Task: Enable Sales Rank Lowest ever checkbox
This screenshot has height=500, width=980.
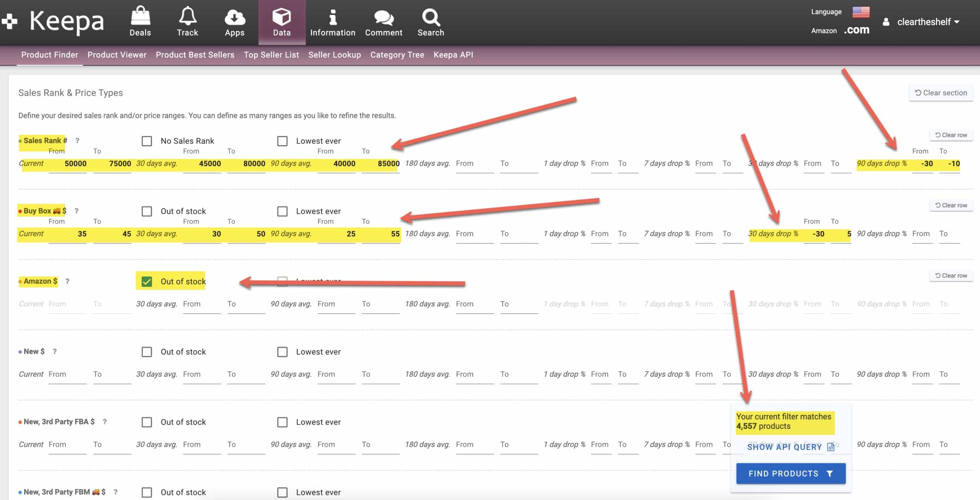Action: point(282,141)
